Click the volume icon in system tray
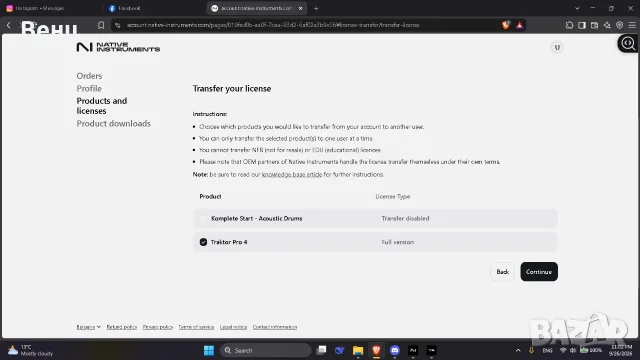640x360 pixels. [573, 350]
